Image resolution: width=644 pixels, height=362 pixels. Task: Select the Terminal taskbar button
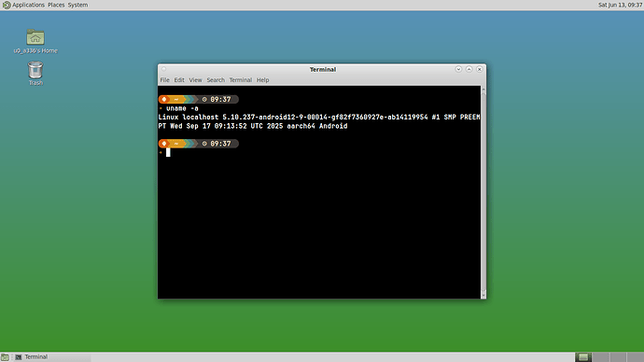point(51,357)
